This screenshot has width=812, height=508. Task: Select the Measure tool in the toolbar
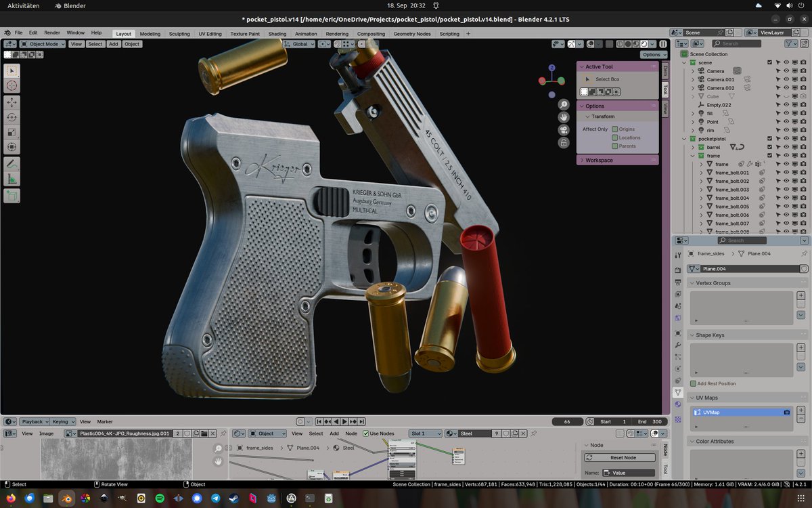pyautogui.click(x=12, y=179)
